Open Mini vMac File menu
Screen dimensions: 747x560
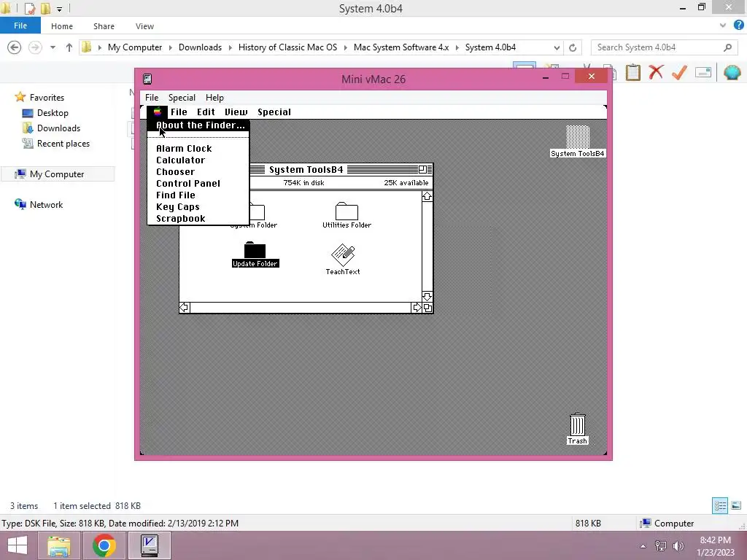(x=152, y=97)
